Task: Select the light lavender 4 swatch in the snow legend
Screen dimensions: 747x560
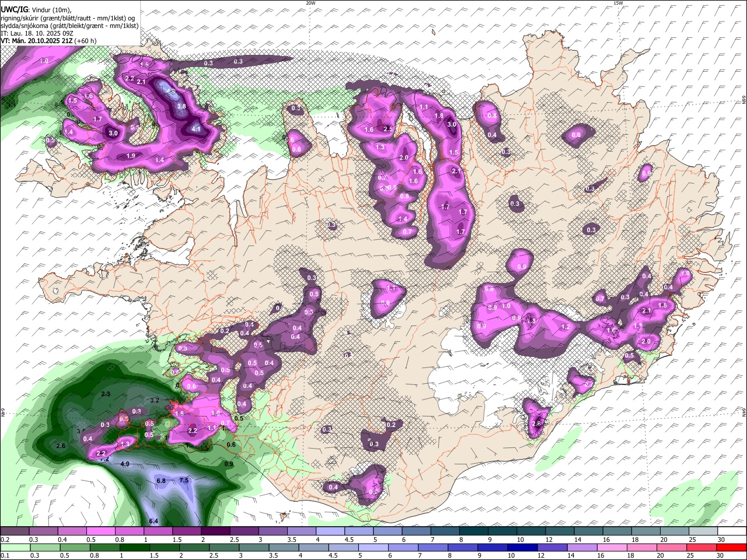Action: point(330,531)
